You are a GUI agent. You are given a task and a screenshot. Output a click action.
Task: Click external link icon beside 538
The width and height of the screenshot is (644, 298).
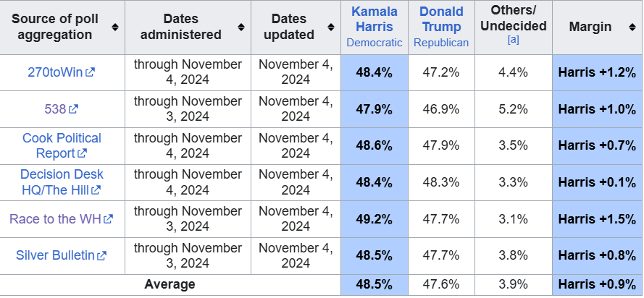[73, 110]
